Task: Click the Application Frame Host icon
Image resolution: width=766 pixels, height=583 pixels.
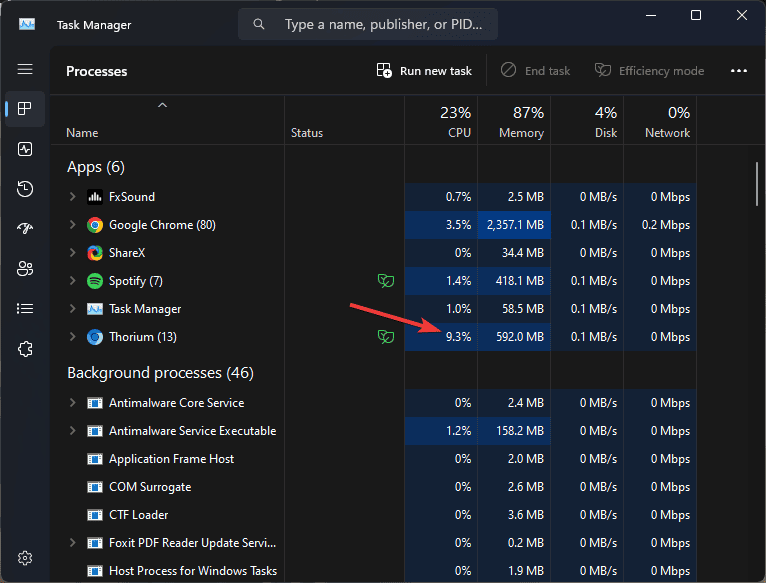Action: pos(95,459)
